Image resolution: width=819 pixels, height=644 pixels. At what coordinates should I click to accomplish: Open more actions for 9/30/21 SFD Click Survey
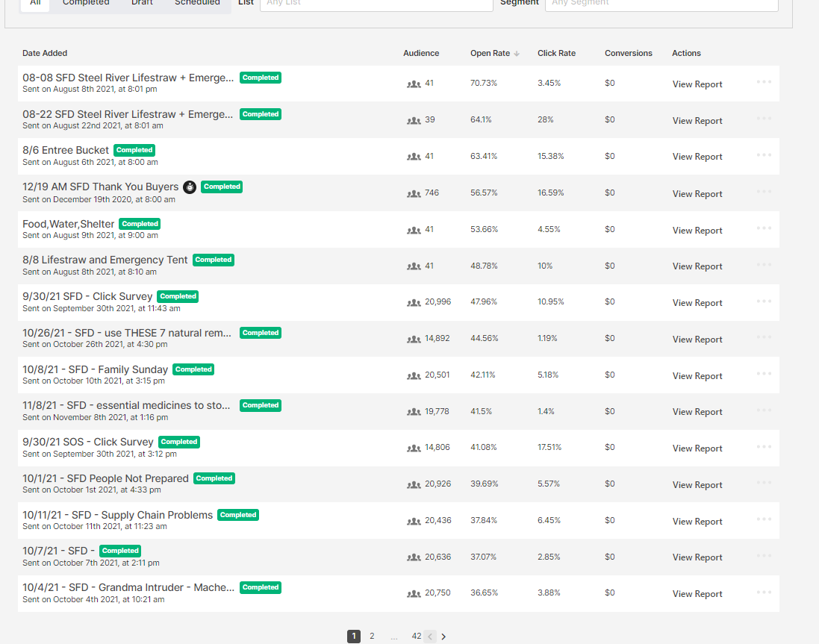click(x=764, y=301)
